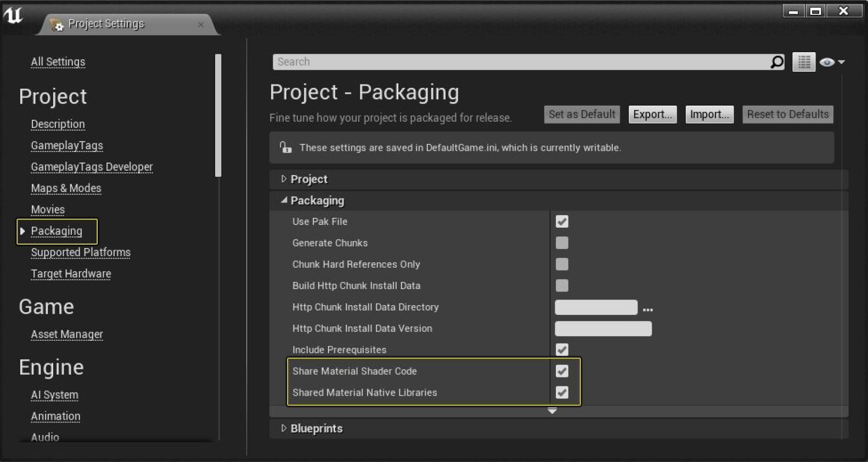Open the view options eye dropdown
The height and width of the screenshot is (462, 868).
tap(832, 63)
